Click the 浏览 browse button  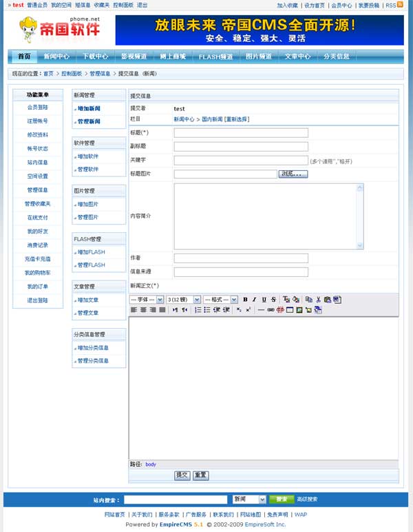[x=293, y=174]
